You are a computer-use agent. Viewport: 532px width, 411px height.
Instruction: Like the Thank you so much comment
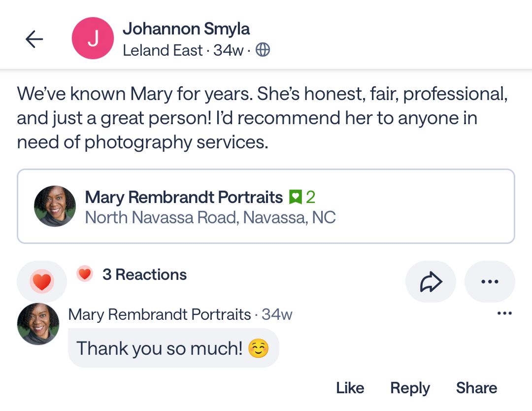350,388
